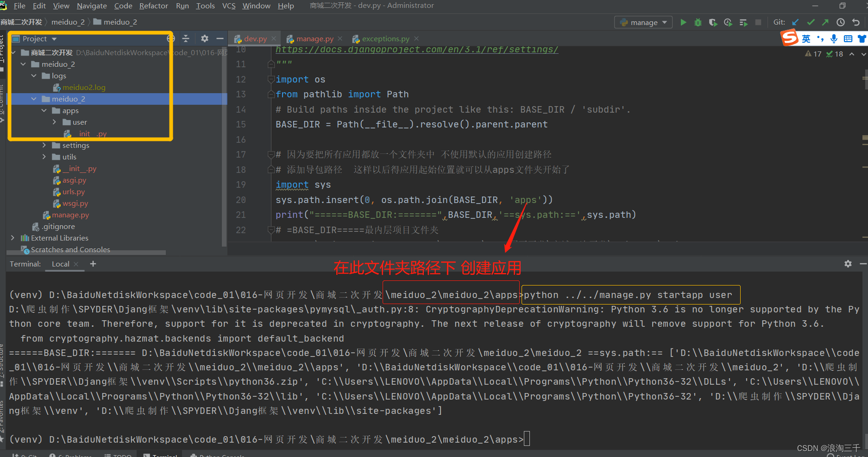The height and width of the screenshot is (457, 868).
Task: Run manage with coverage
Action: pyautogui.click(x=713, y=22)
